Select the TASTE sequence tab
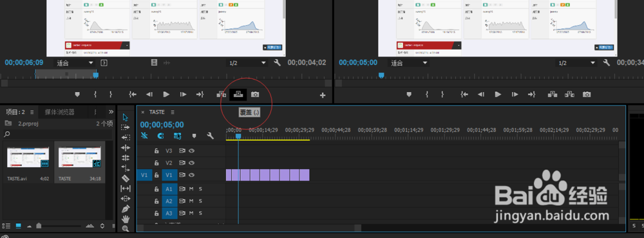Image resolution: width=644 pixels, height=238 pixels. tap(156, 112)
